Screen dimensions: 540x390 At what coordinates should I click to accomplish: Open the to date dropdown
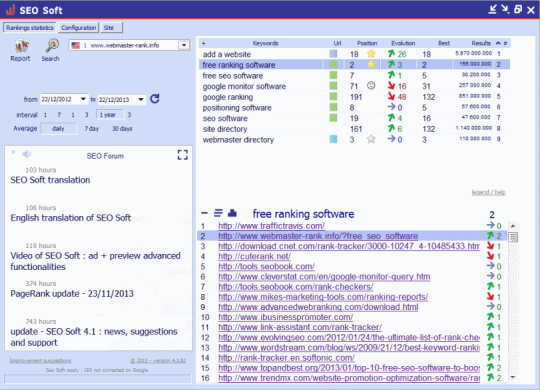click(x=141, y=99)
